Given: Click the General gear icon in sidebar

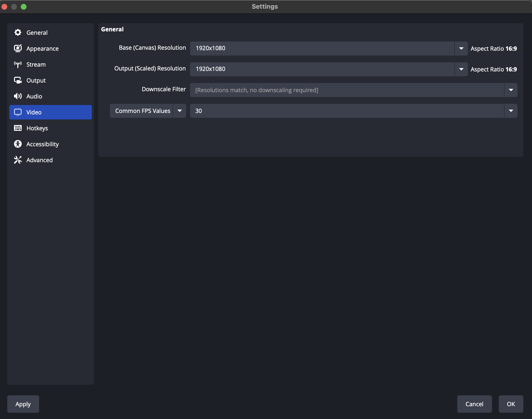Looking at the screenshot, I should pos(18,32).
